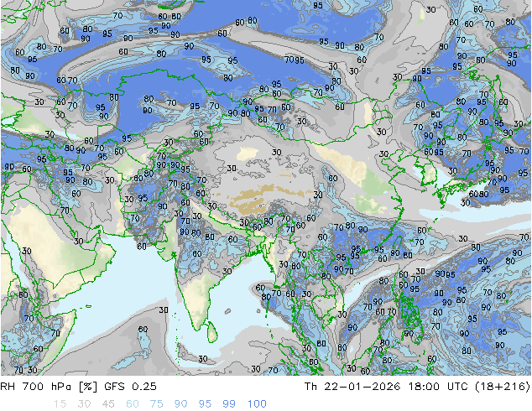The image size is (532, 411).
Task: Click the legend value 75
Action: tap(156, 403)
